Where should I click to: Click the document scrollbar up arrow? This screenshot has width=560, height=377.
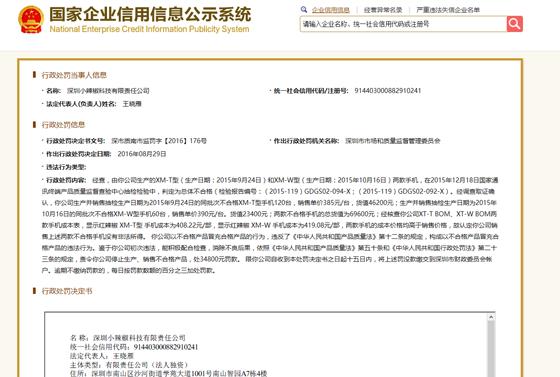[x=491, y=317]
